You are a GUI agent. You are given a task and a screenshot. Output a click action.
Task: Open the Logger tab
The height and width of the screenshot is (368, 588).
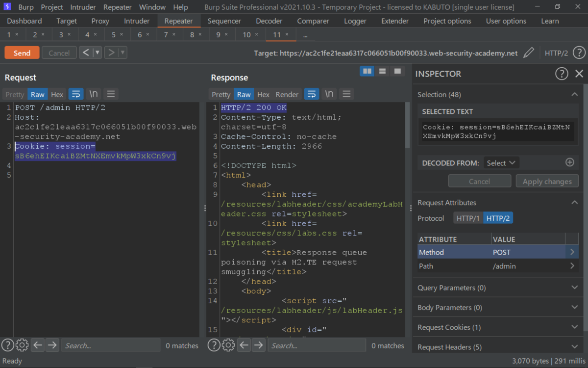355,21
